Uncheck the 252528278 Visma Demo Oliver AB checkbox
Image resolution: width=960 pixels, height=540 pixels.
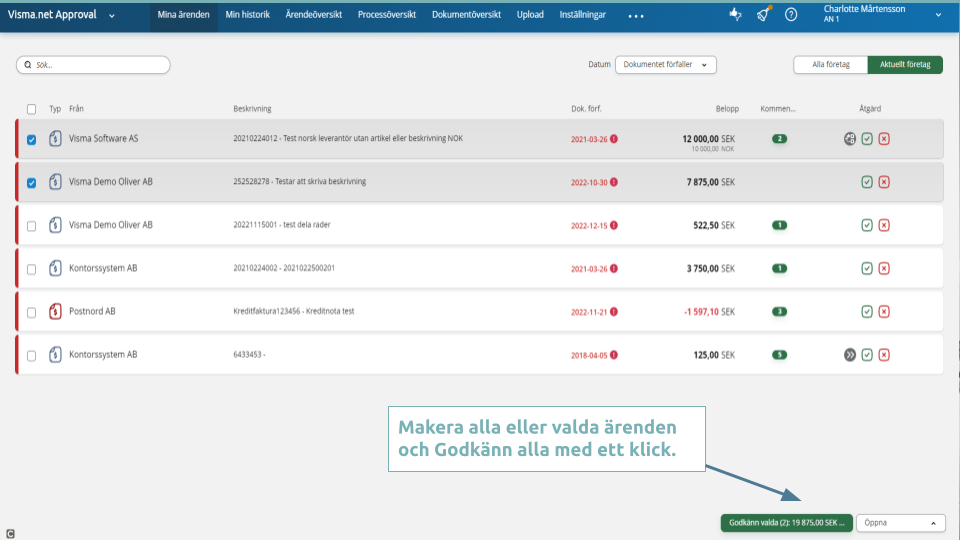(31, 182)
